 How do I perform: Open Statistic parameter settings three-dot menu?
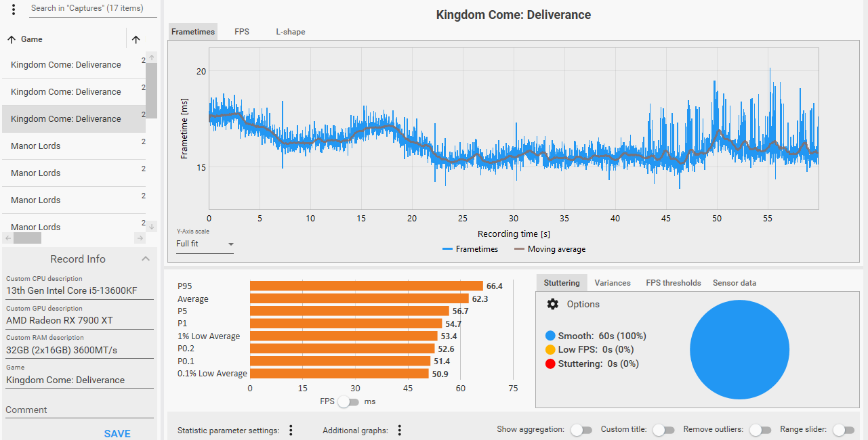point(291,431)
